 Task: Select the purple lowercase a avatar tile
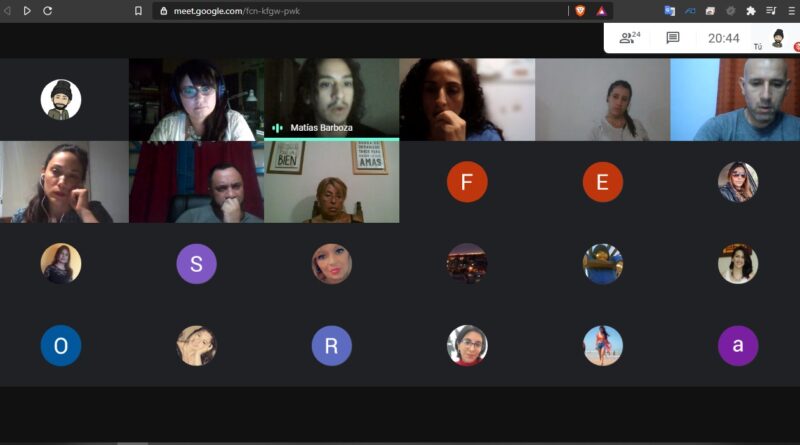click(738, 345)
